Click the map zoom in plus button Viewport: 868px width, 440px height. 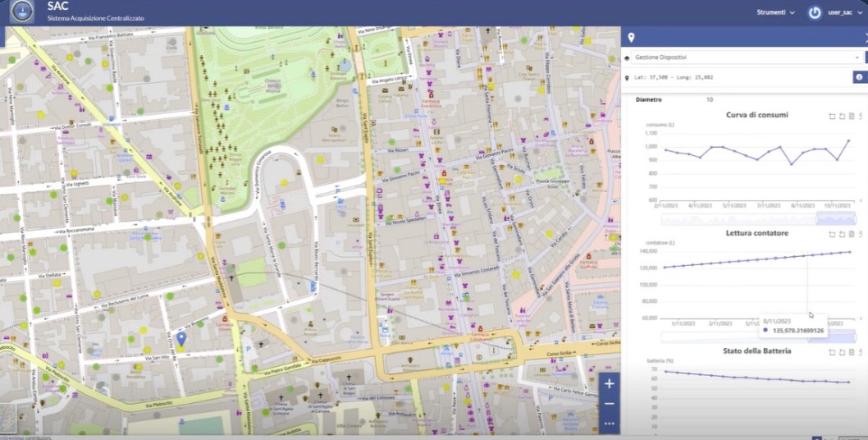tap(609, 384)
